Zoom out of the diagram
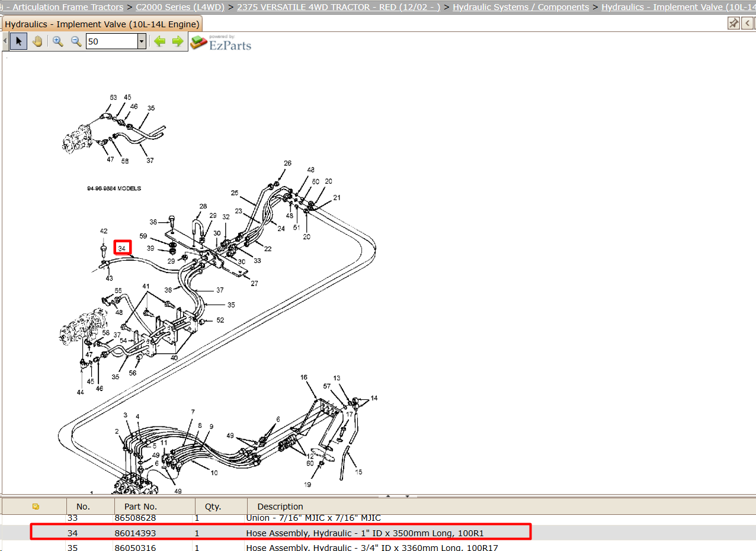756x551 pixels. tap(76, 41)
